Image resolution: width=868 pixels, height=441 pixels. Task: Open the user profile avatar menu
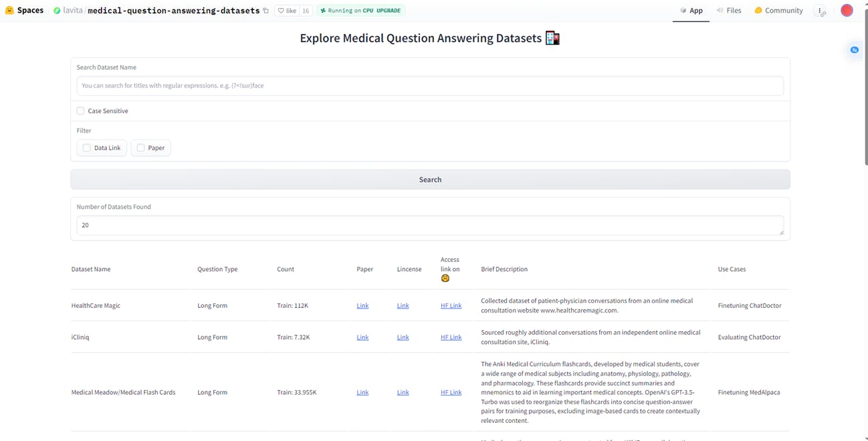847,11
